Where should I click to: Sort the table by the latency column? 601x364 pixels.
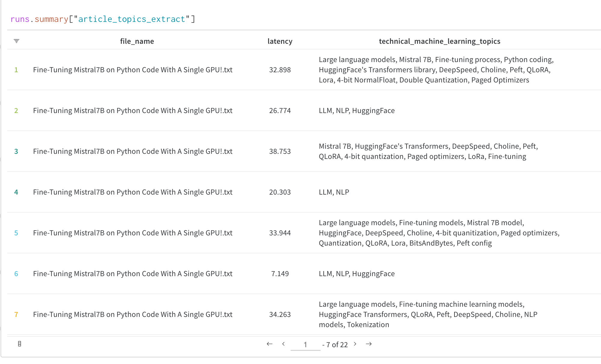[279, 41]
